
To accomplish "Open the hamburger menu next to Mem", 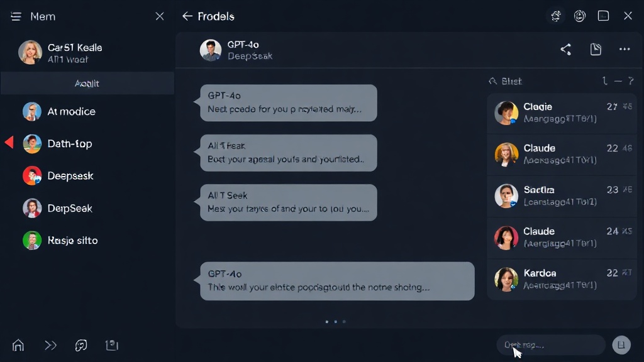I will [16, 16].
